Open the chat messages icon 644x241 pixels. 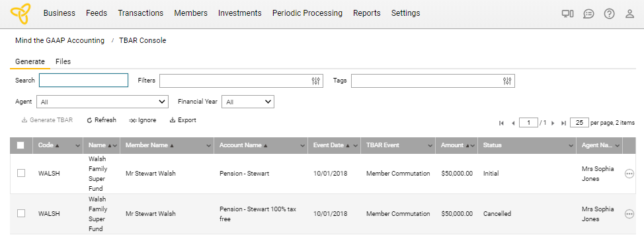588,14
